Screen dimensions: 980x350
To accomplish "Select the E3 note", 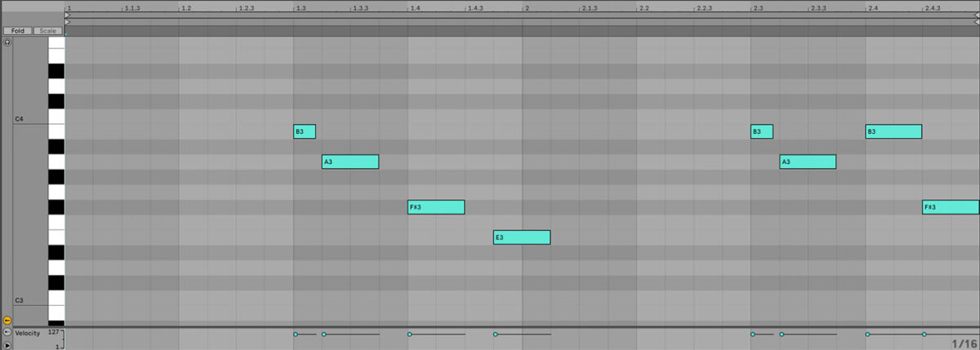I will pos(522,237).
